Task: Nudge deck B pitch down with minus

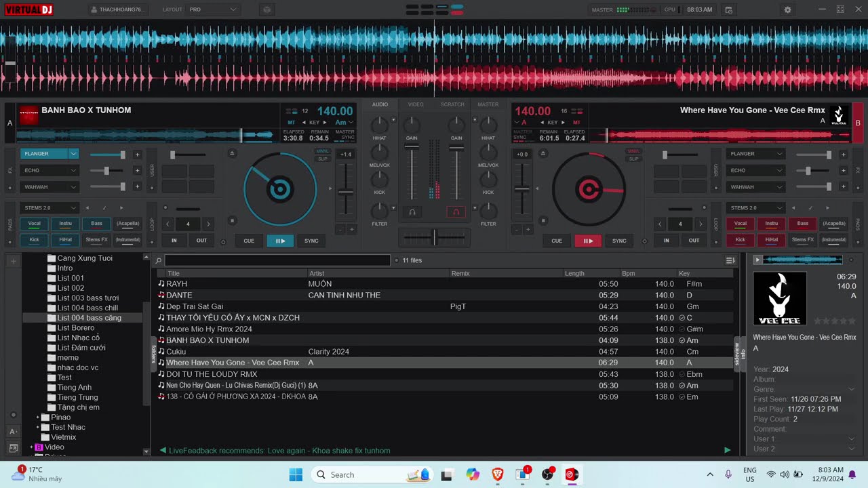Action: pyautogui.click(x=517, y=229)
